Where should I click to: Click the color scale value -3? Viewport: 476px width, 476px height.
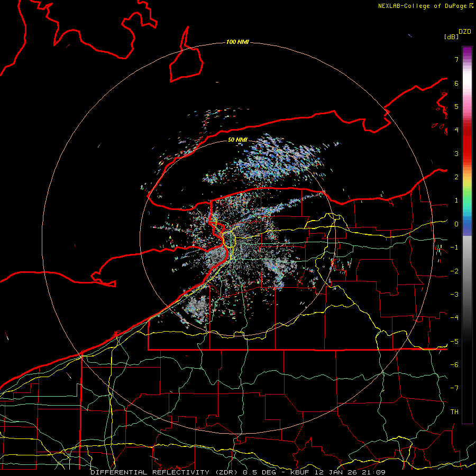454,295
